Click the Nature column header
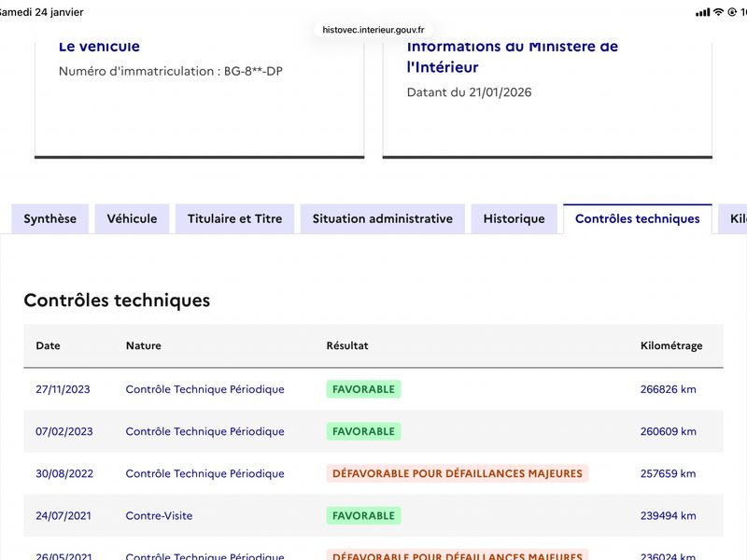The height and width of the screenshot is (560, 747). pyautogui.click(x=144, y=345)
